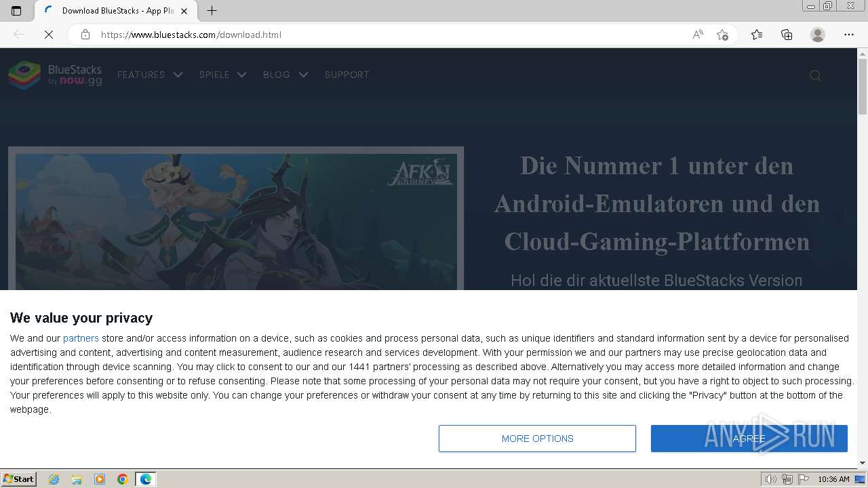
Task: Click the clock showing 10:36 AM
Action: (x=833, y=479)
